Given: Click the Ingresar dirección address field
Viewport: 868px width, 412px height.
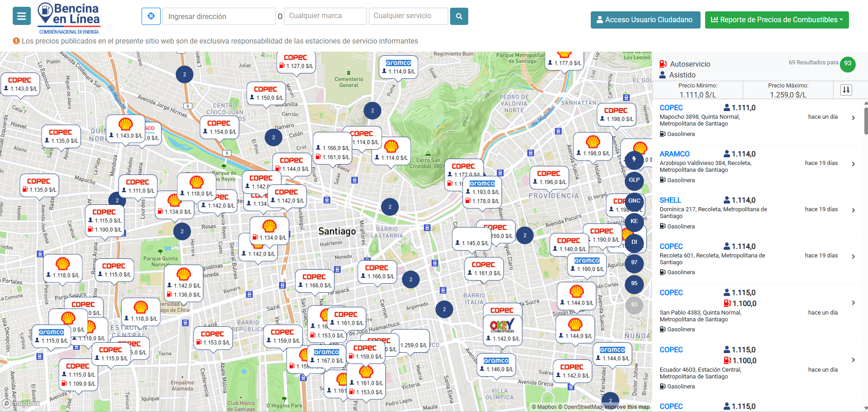Looking at the screenshot, I should pos(219,16).
